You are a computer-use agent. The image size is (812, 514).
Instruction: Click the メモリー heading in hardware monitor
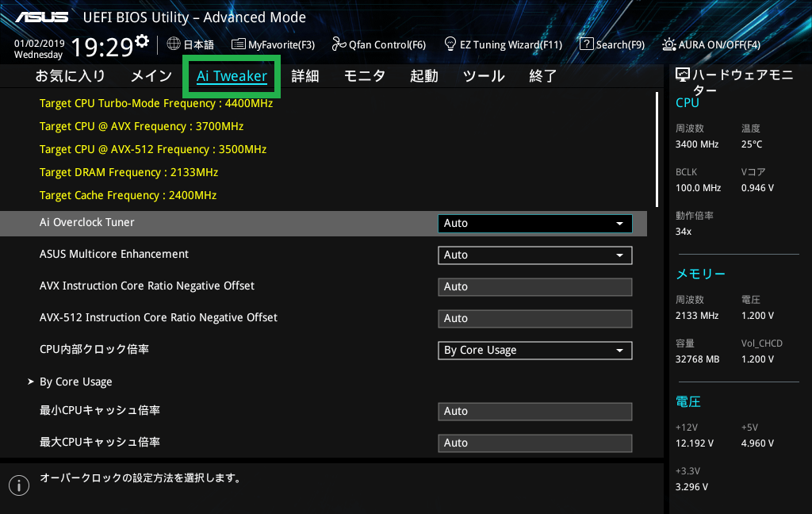coord(700,274)
